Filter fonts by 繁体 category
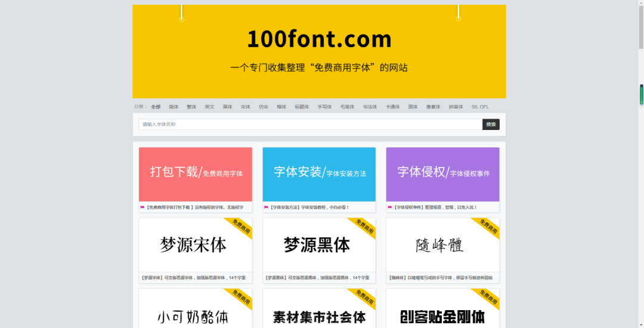644x328 pixels. click(191, 107)
